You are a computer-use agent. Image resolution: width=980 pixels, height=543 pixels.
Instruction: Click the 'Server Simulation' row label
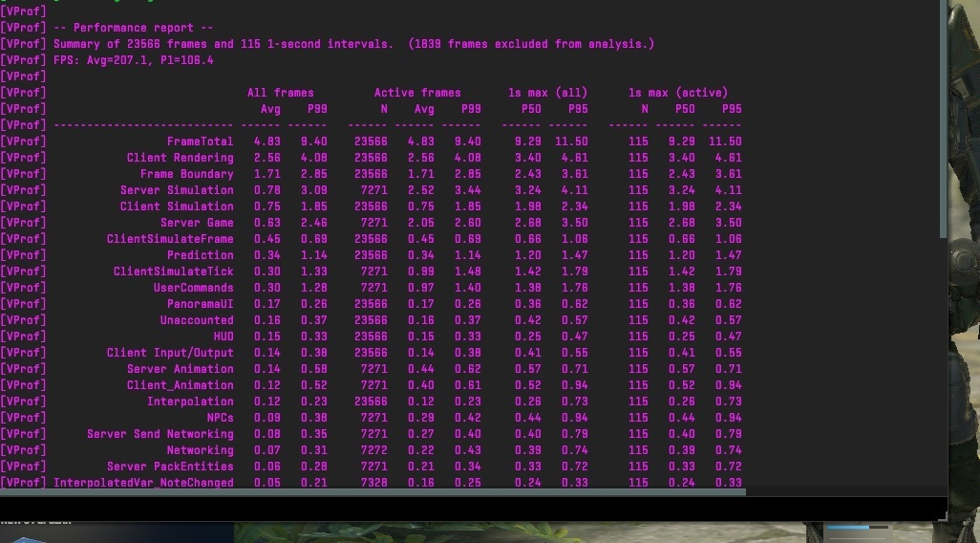[x=177, y=191]
